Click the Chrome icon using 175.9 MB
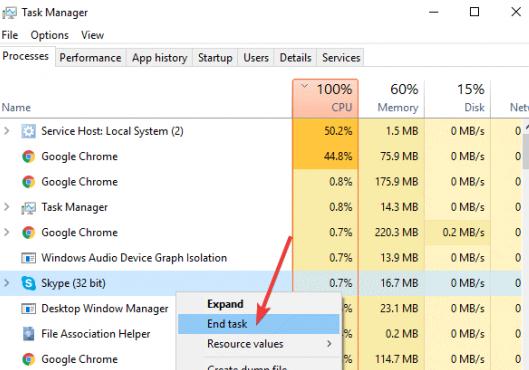This screenshot has height=370, width=529. 28,182
